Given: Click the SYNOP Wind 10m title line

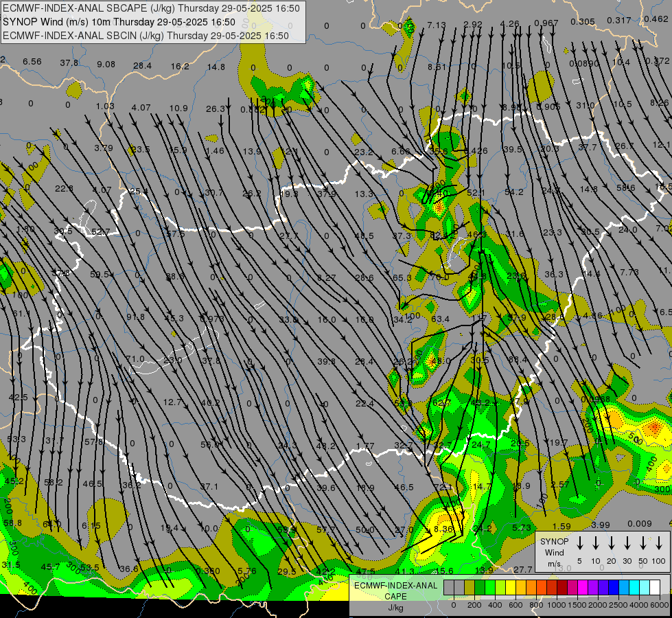Looking at the screenshot, I should click(119, 22).
